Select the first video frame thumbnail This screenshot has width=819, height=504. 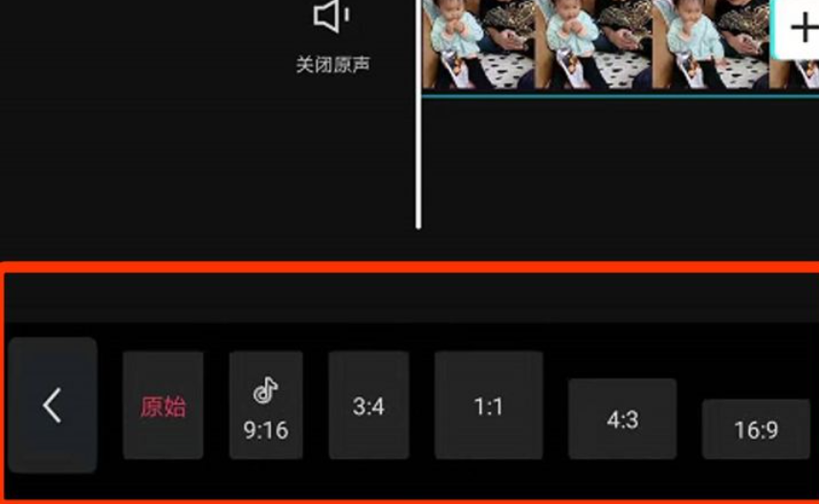point(478,44)
